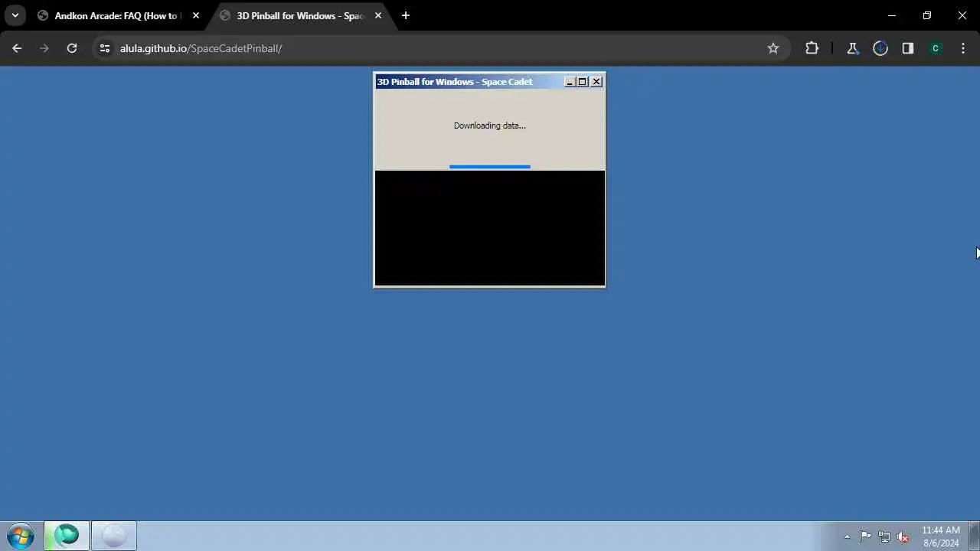The image size is (980, 551).
Task: Go forward to the next page
Action: point(44,48)
